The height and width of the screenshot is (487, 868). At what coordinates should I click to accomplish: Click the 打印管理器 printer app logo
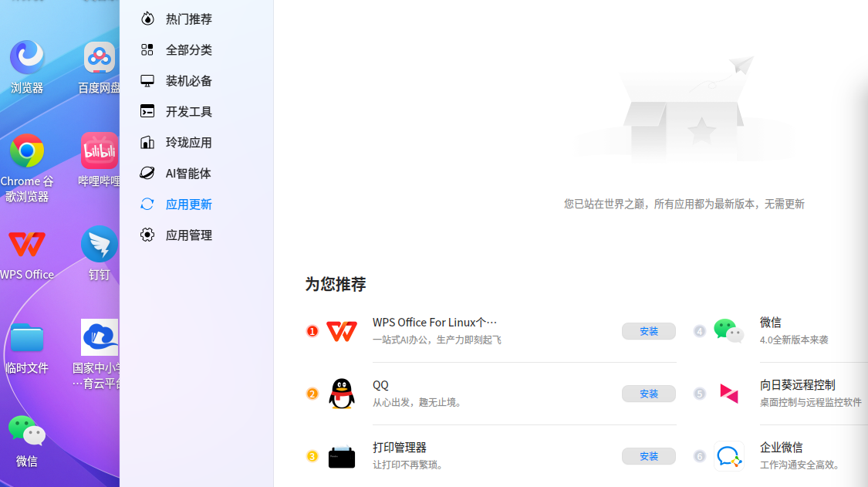click(342, 457)
